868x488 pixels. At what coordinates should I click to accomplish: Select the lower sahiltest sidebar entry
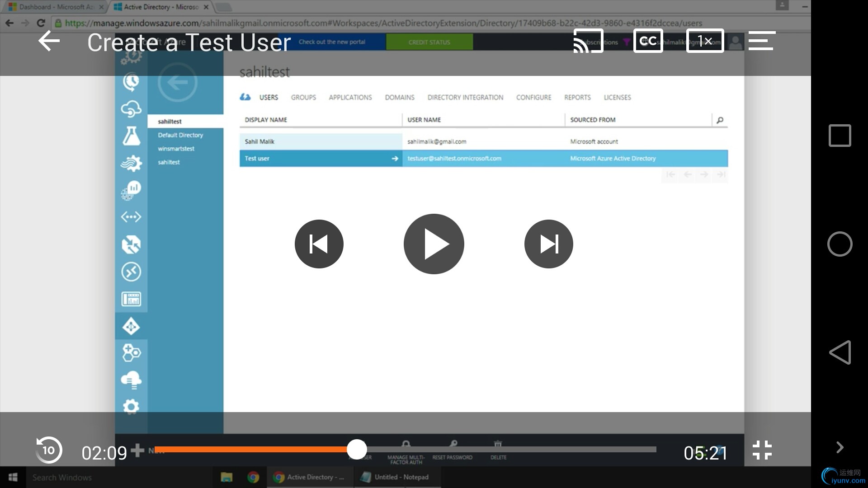click(169, 162)
